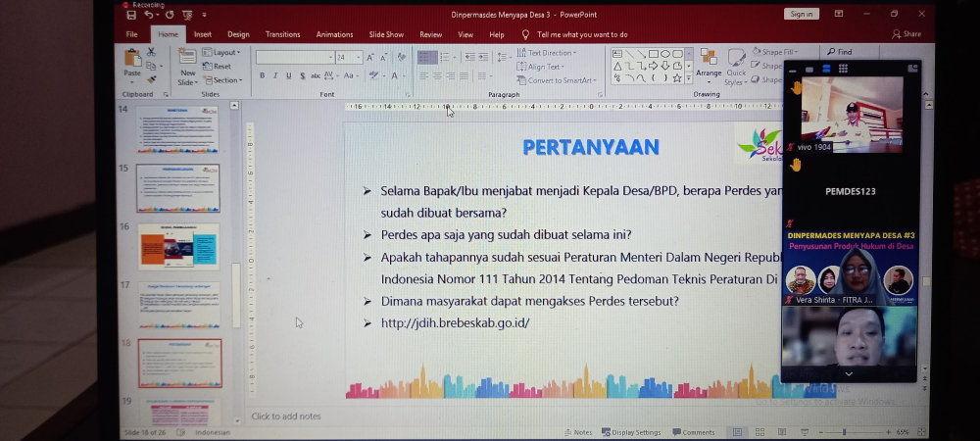
Task: Click the Undo arrow icon
Action: (x=149, y=15)
